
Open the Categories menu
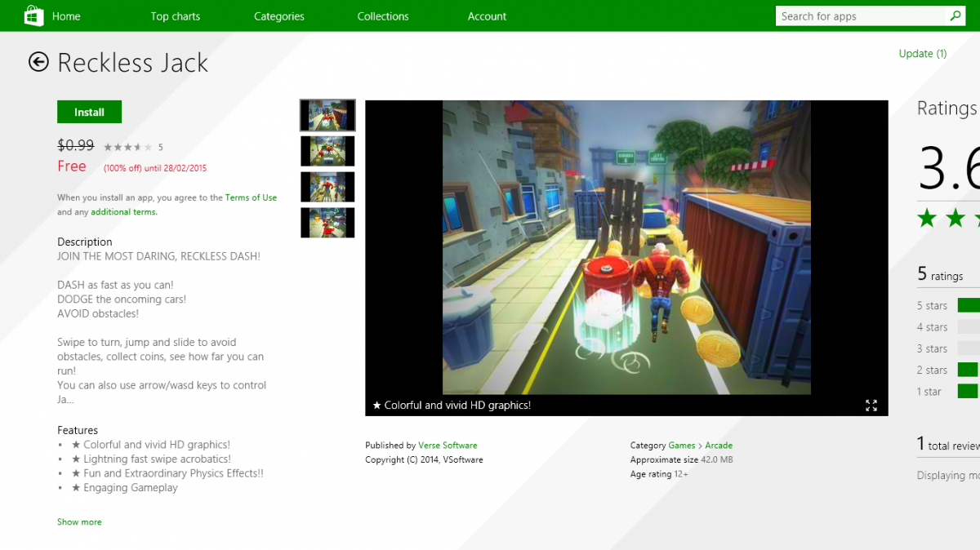tap(278, 16)
